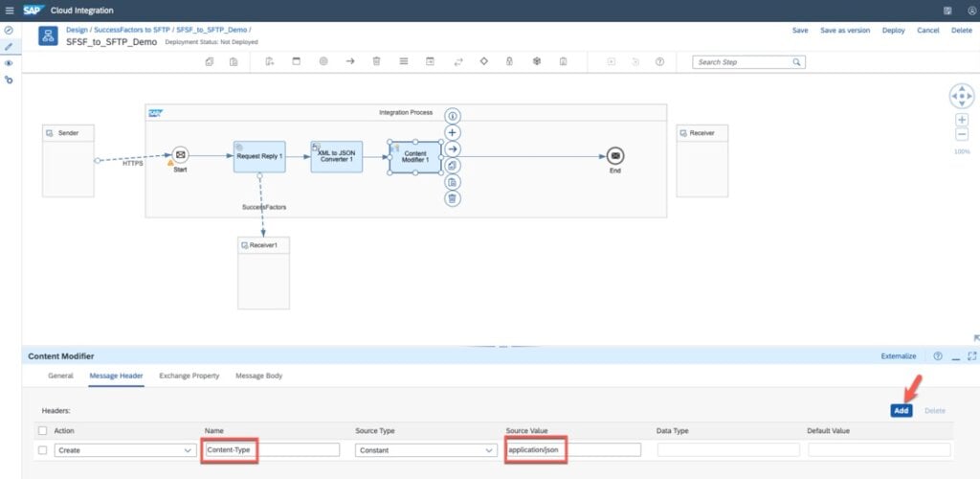980x479 pixels.
Task: Click the Name field containing Content-Type
Action: 273,450
